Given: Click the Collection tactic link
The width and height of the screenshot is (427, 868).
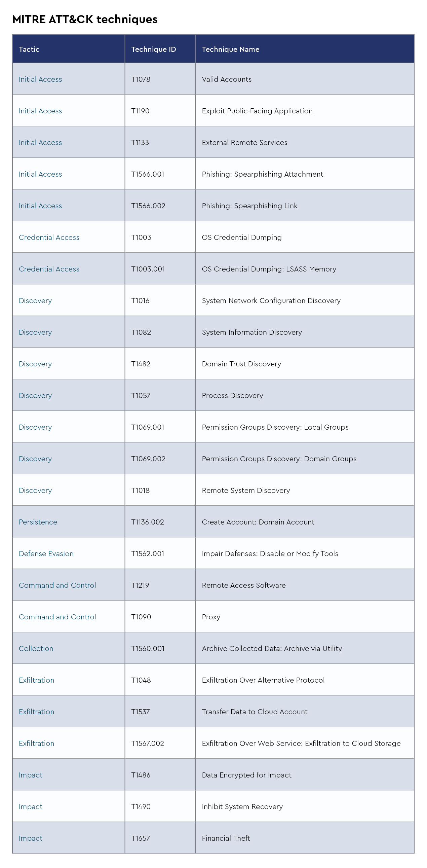Looking at the screenshot, I should click(x=36, y=649).
